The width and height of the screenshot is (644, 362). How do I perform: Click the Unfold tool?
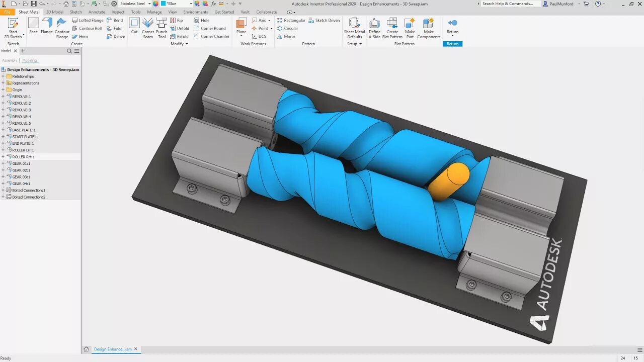pyautogui.click(x=180, y=29)
